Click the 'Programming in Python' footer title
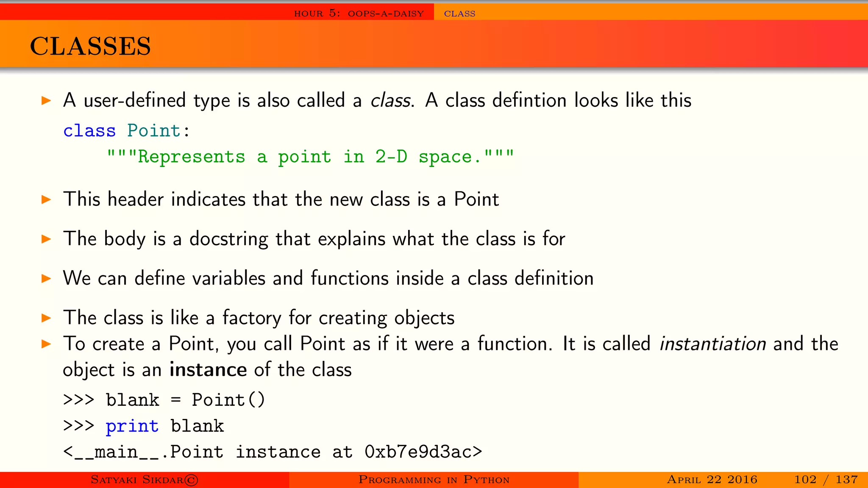Screen dimensions: 868x488 click(x=434, y=480)
